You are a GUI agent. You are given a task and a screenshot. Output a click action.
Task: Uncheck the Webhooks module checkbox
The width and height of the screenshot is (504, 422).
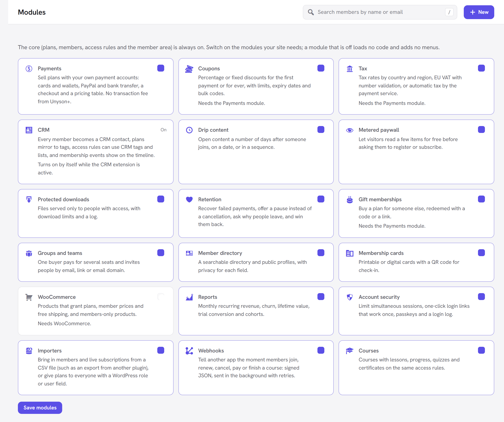pyautogui.click(x=321, y=350)
